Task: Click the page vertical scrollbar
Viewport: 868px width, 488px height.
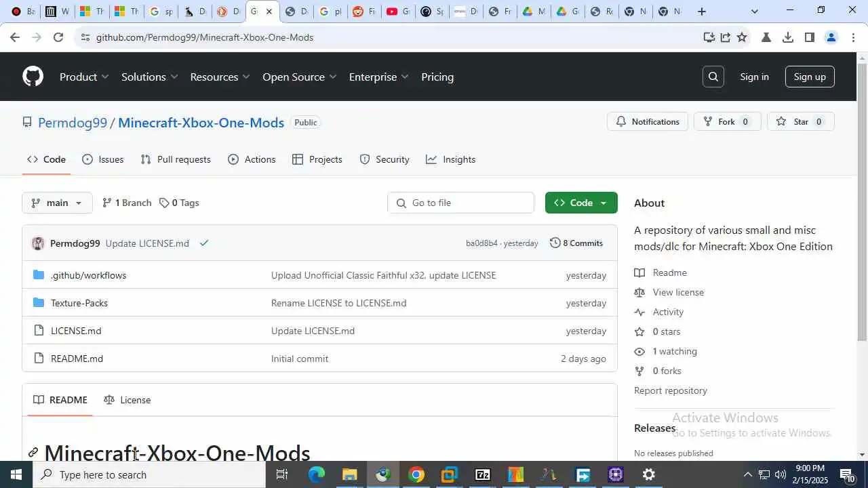Action: pyautogui.click(x=862, y=203)
